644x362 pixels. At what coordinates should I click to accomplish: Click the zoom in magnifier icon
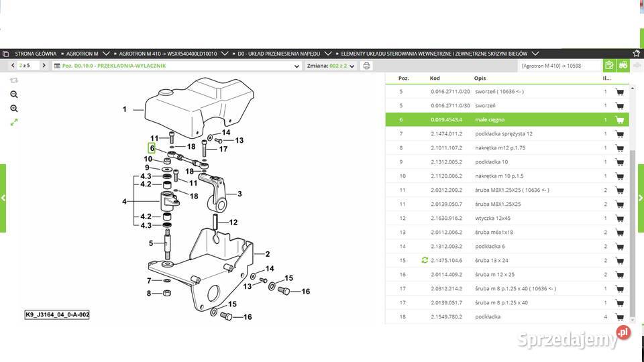[x=14, y=95]
